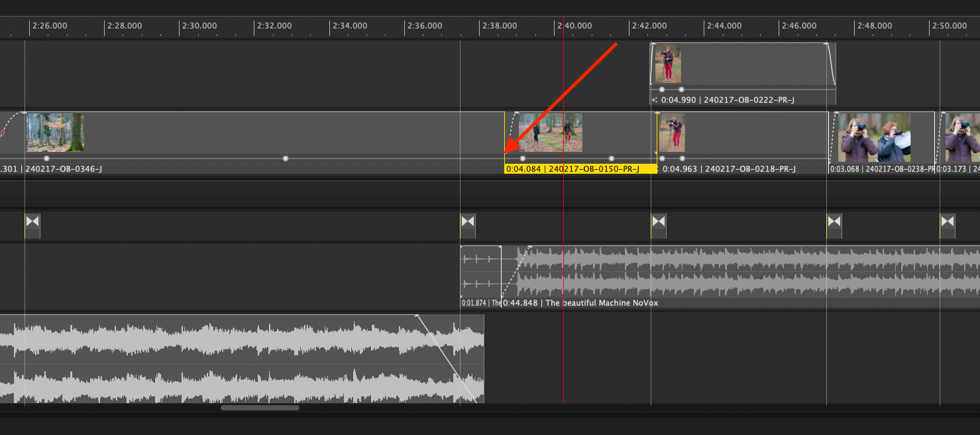Select forest thumbnail of clip 240217-OB-0346-J
Image resolution: width=980 pixels, height=435 pixels.
55,133
